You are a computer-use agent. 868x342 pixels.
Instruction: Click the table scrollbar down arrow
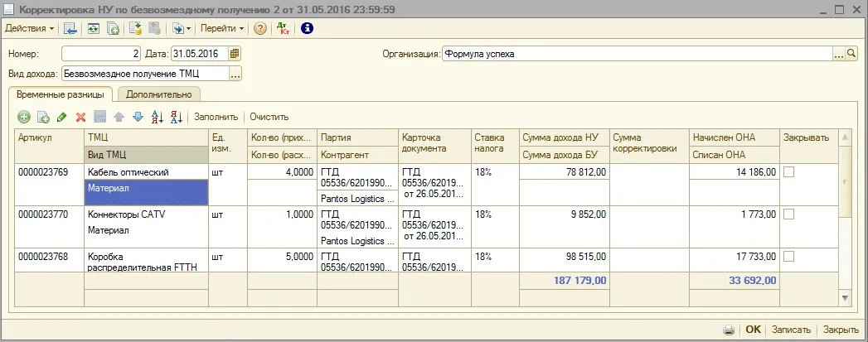pos(845,298)
